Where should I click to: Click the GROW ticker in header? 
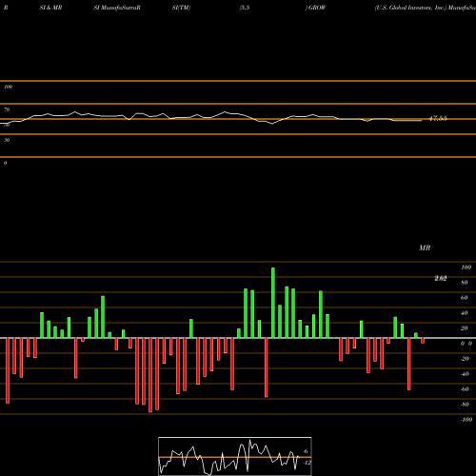point(317,8)
